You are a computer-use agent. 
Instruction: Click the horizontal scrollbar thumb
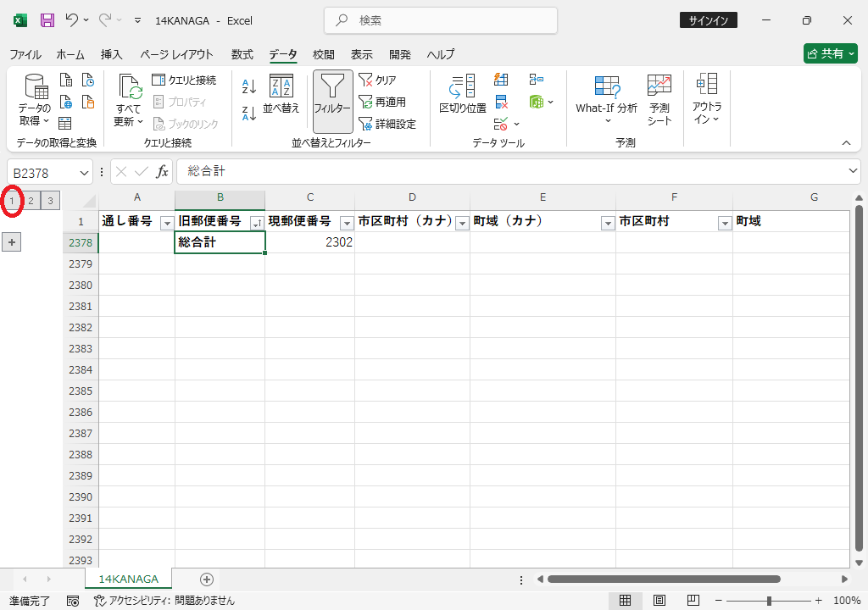664,579
